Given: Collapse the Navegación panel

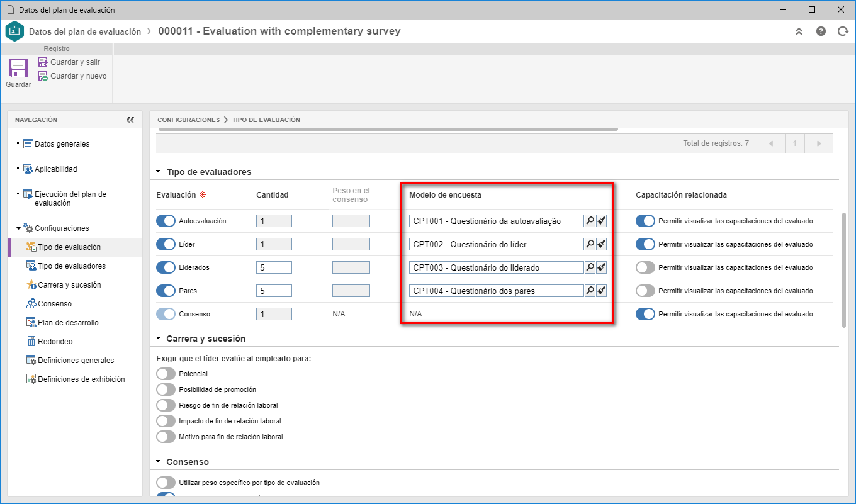Looking at the screenshot, I should pos(130,120).
